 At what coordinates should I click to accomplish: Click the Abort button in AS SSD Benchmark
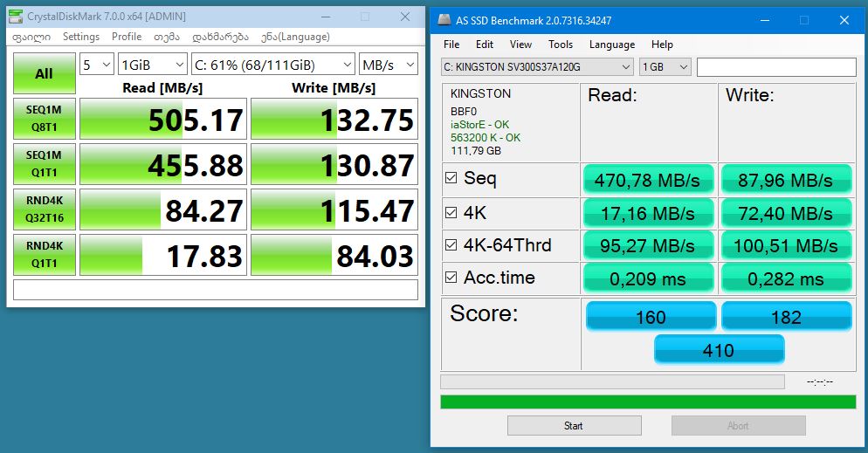pyautogui.click(x=739, y=426)
